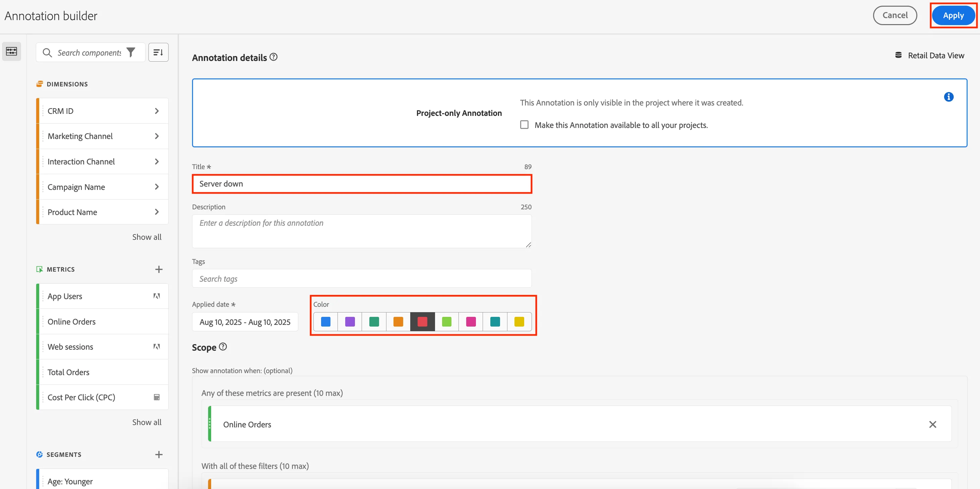
Task: Click calculator icon on Cost Per Click
Action: tap(157, 397)
